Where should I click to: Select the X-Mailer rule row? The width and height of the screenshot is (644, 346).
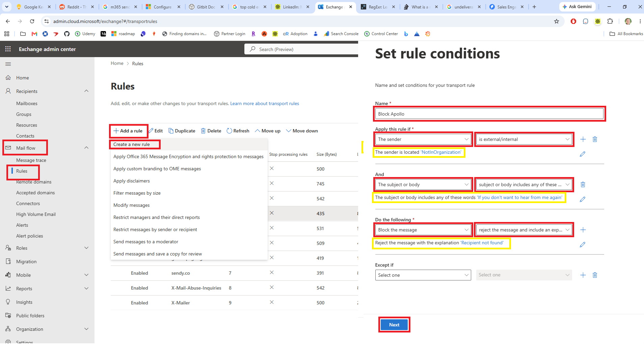[x=234, y=303]
